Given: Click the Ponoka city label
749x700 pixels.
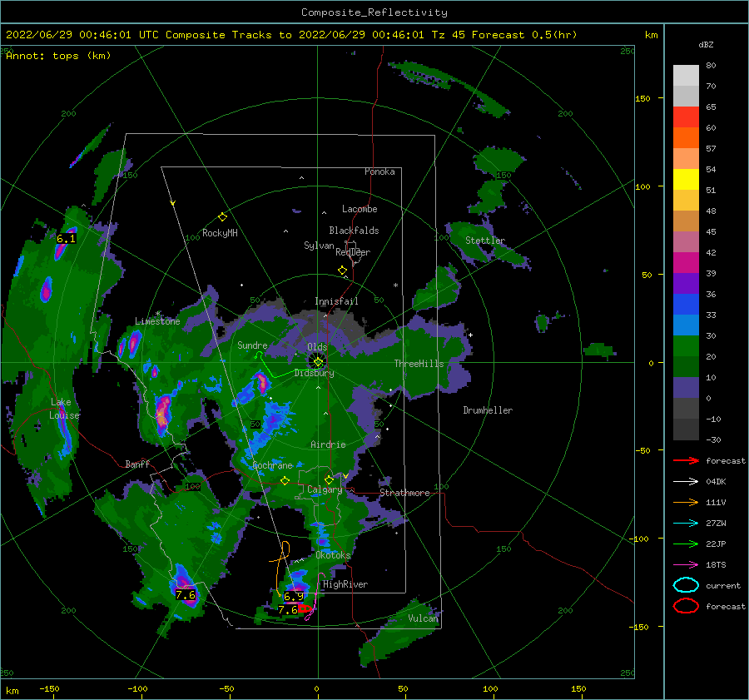Looking at the screenshot, I should pos(379,171).
